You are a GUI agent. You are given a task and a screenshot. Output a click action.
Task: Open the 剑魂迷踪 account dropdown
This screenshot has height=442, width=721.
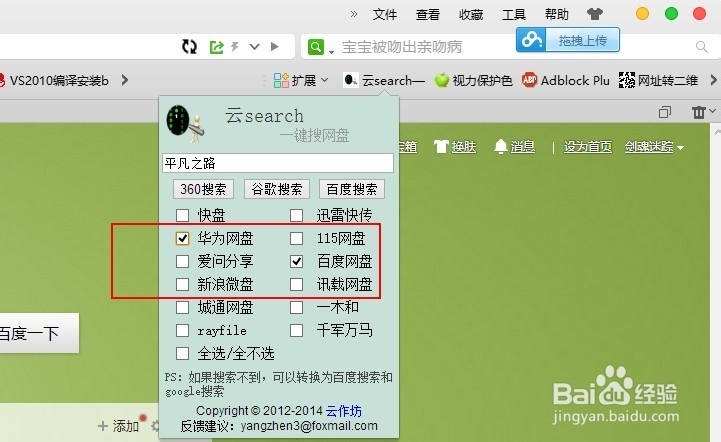[x=654, y=147]
